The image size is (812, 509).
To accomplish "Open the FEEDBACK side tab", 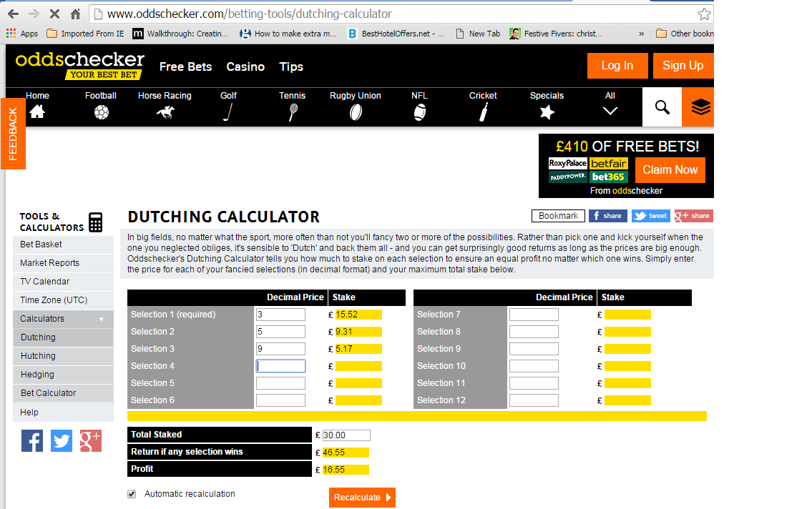I will (13, 134).
